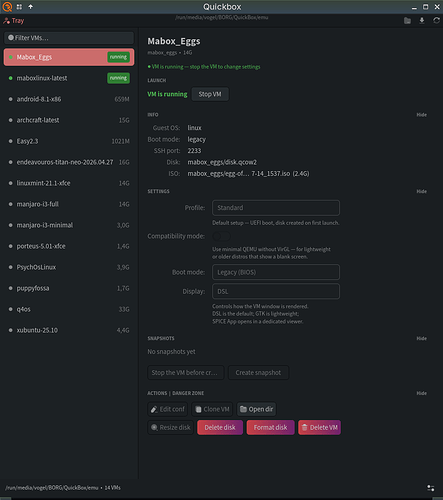Image resolution: width=443 pixels, height=500 pixels.
Task: Click the settings sliders icon in status bar
Action: (431, 488)
